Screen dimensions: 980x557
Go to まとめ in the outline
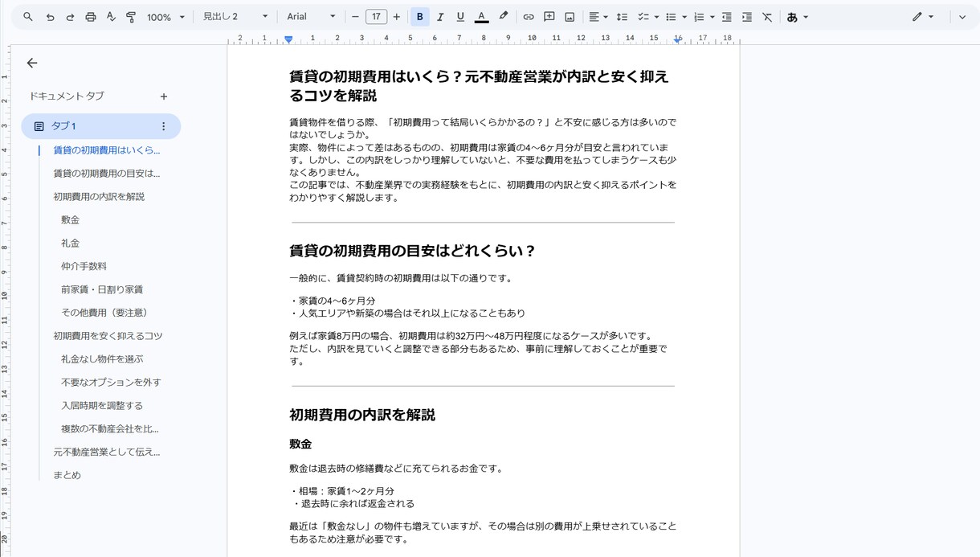click(67, 475)
